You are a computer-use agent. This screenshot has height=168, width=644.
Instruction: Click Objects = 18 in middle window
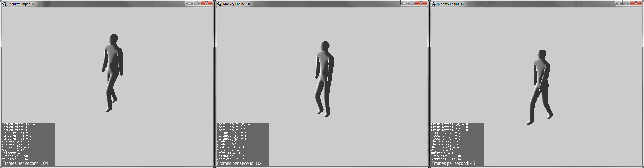[228, 150]
